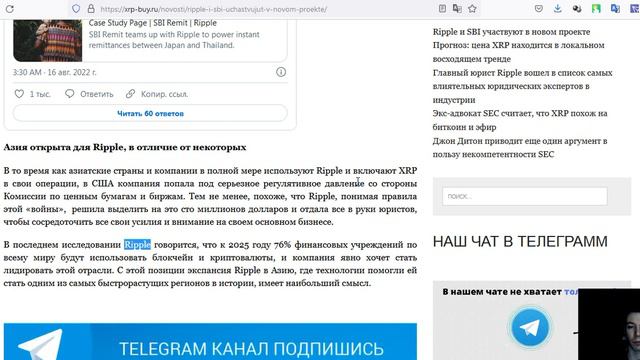Like the tweet with the heart icon
This screenshot has width=640, height=360.
point(19,94)
